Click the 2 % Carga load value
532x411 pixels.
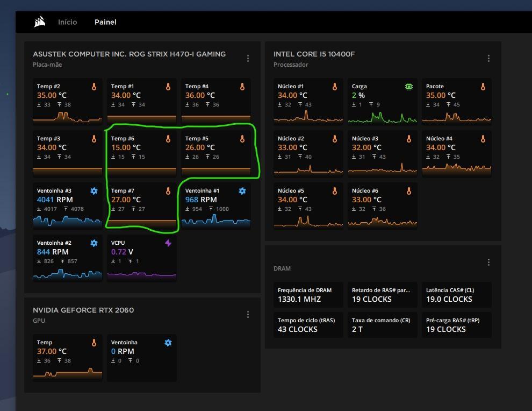click(358, 95)
